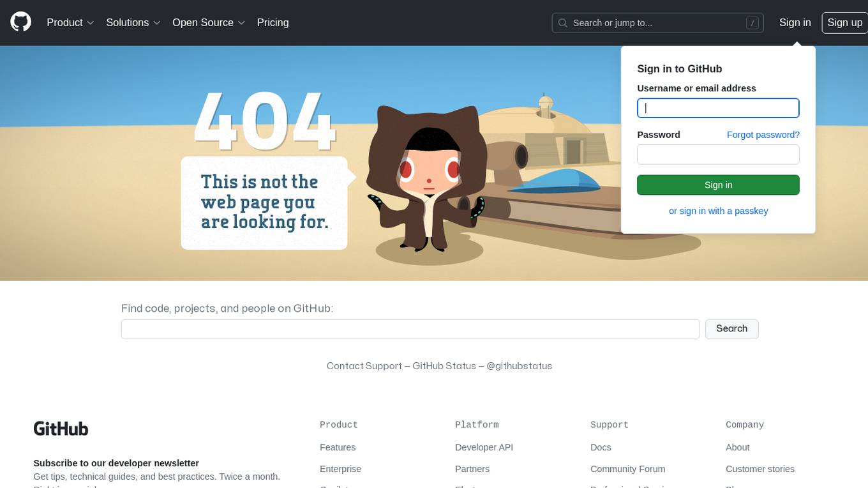Click the Company footer column heading

tap(745, 425)
